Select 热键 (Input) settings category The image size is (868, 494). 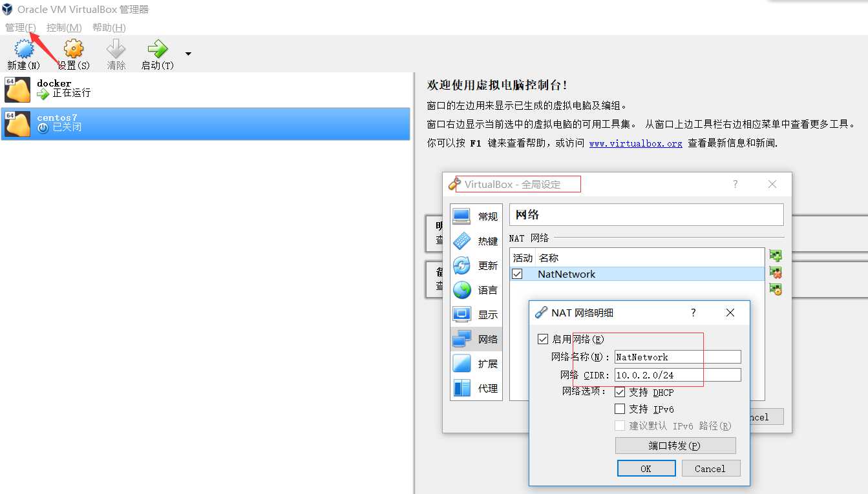tap(476, 242)
